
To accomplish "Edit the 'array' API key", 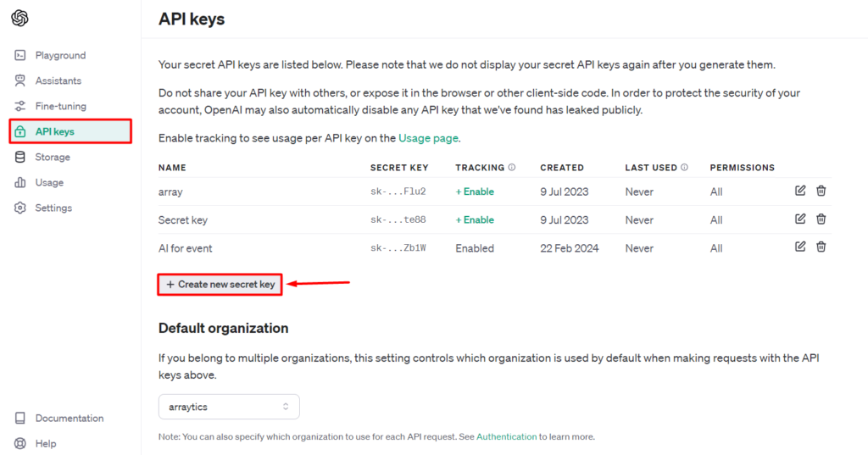I will (800, 191).
